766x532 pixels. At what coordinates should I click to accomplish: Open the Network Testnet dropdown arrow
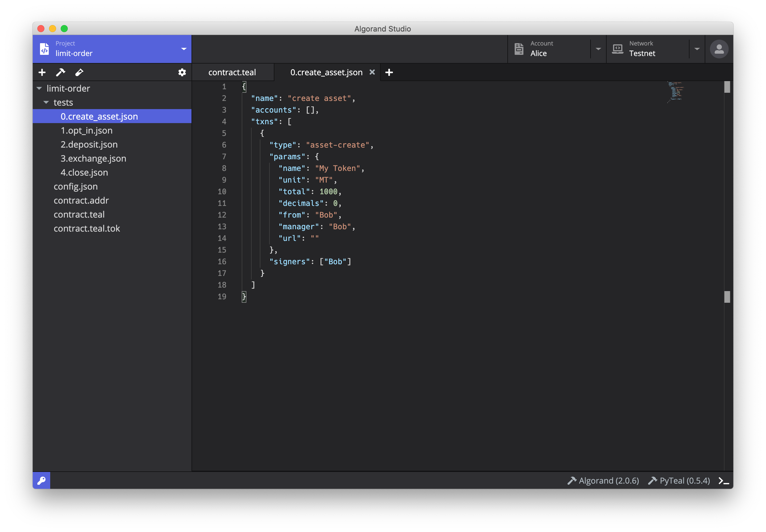click(x=697, y=49)
